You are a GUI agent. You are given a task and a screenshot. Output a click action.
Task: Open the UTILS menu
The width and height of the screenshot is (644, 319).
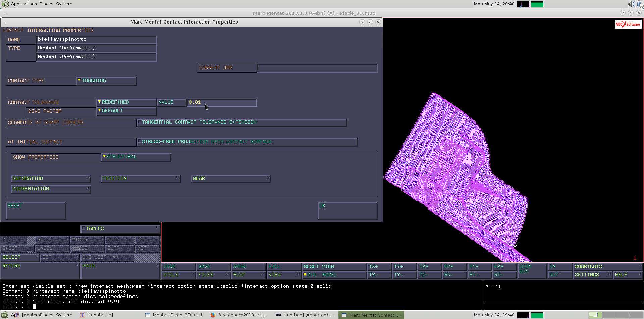(178, 275)
